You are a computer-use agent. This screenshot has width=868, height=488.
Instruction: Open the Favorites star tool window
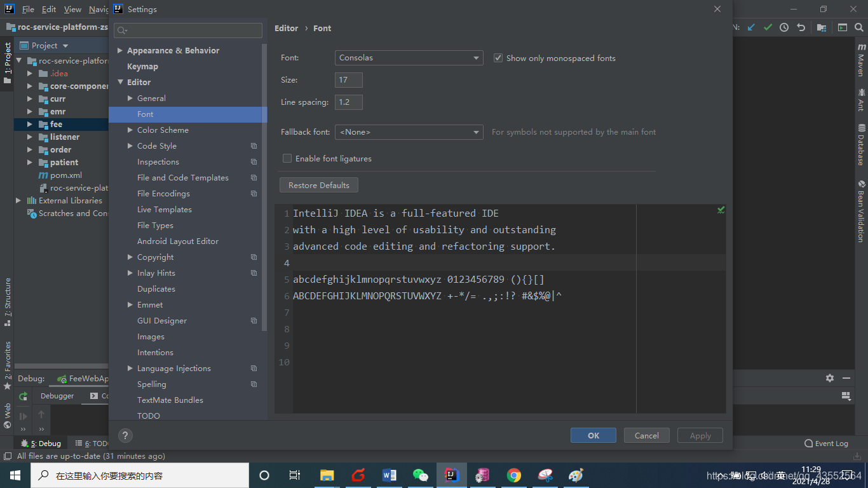8,365
